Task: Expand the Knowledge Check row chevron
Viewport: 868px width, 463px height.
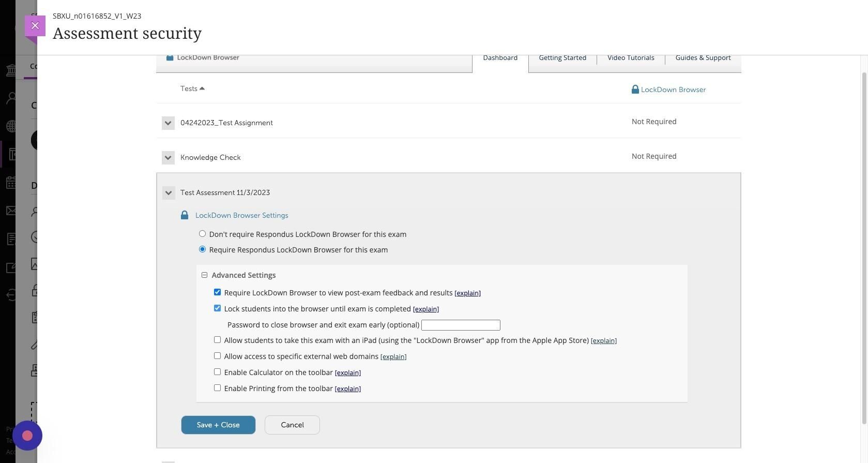Action: pyautogui.click(x=168, y=158)
